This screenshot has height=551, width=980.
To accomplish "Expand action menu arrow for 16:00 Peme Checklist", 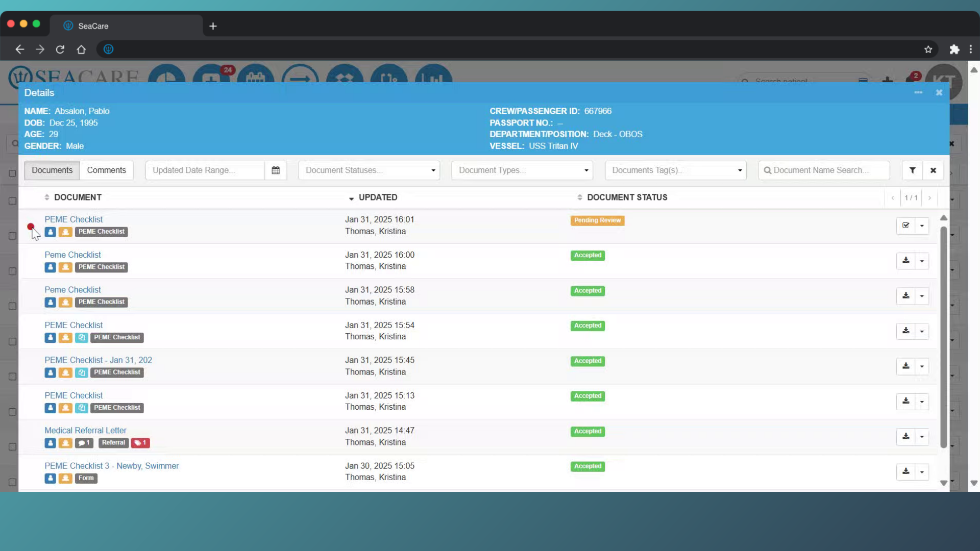I will (x=922, y=261).
